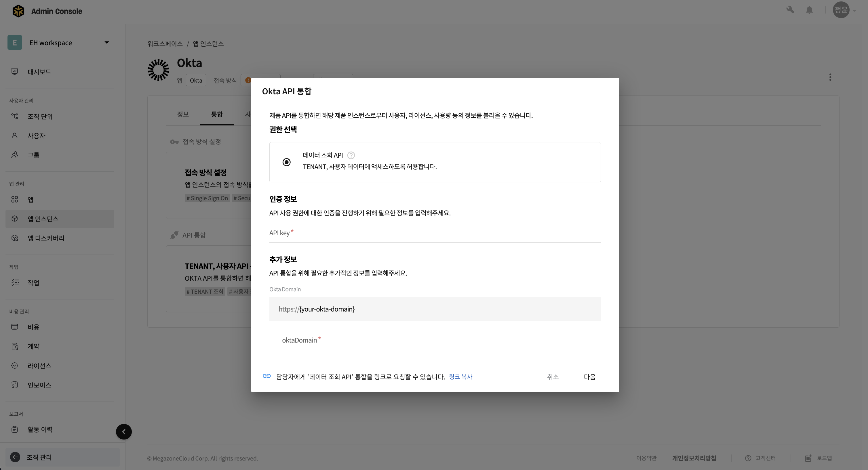This screenshot has height=470, width=868.
Task: Cancel the dialog with 취소
Action: pos(553,377)
